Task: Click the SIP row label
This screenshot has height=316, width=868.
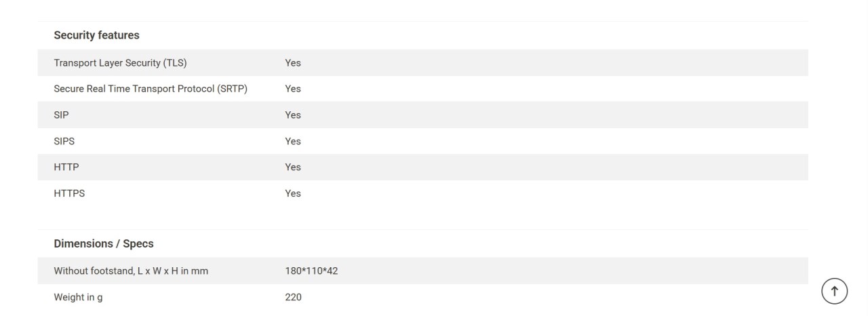Action: (61, 115)
